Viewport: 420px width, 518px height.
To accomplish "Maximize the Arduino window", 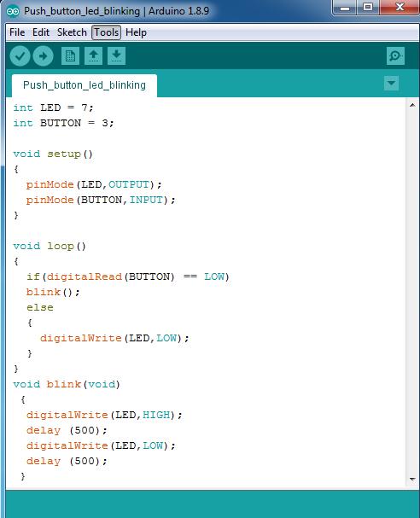I will pos(368,8).
